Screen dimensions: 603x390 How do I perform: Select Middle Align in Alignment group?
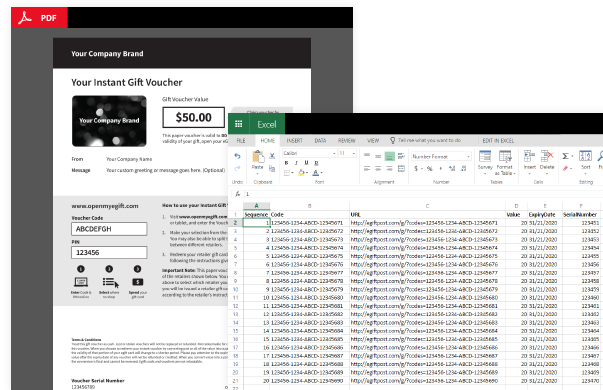click(378, 156)
